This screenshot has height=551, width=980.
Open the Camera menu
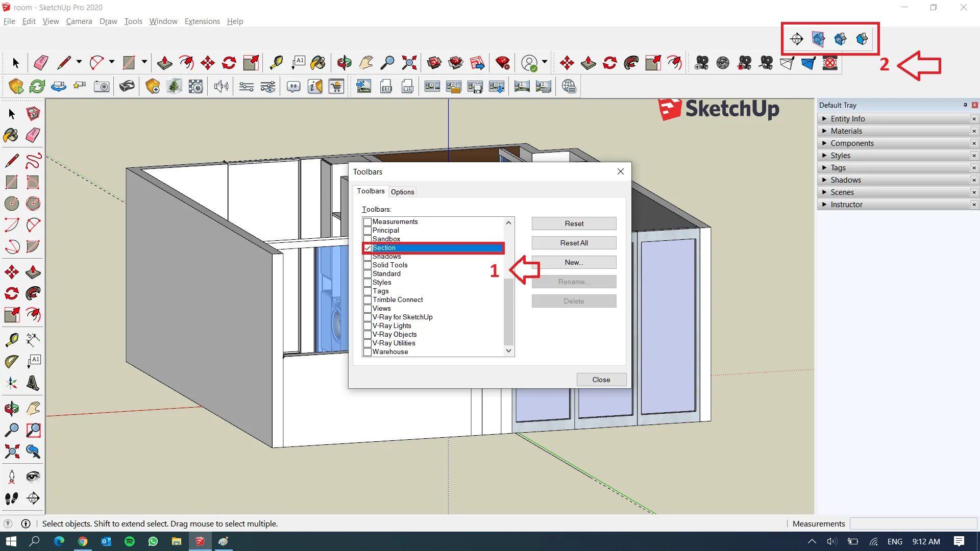tap(79, 21)
